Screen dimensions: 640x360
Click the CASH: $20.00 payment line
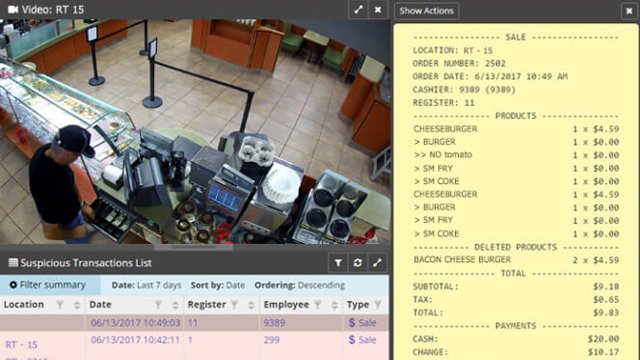point(516,339)
